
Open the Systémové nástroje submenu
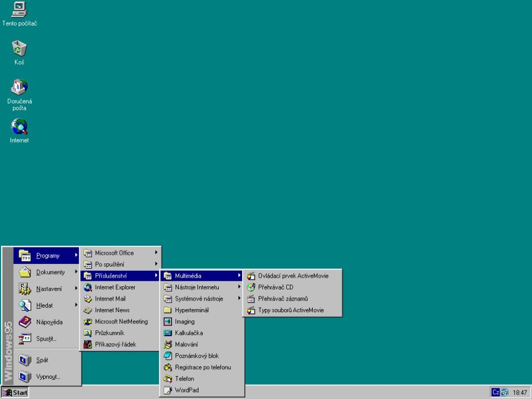pyautogui.click(x=202, y=298)
